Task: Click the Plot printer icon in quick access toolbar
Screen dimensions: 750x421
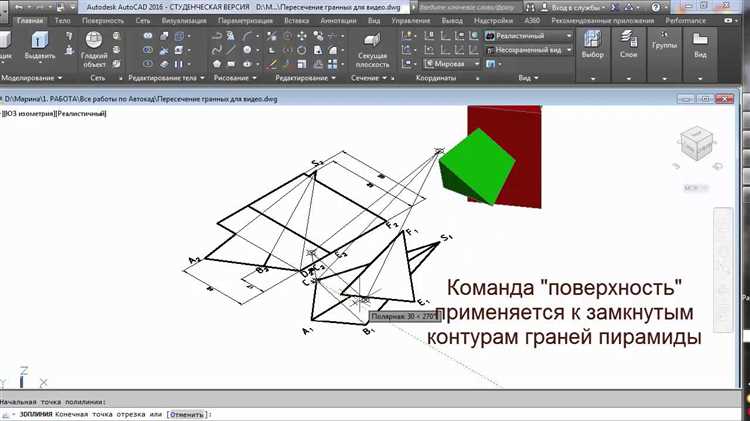Action: click(60, 7)
